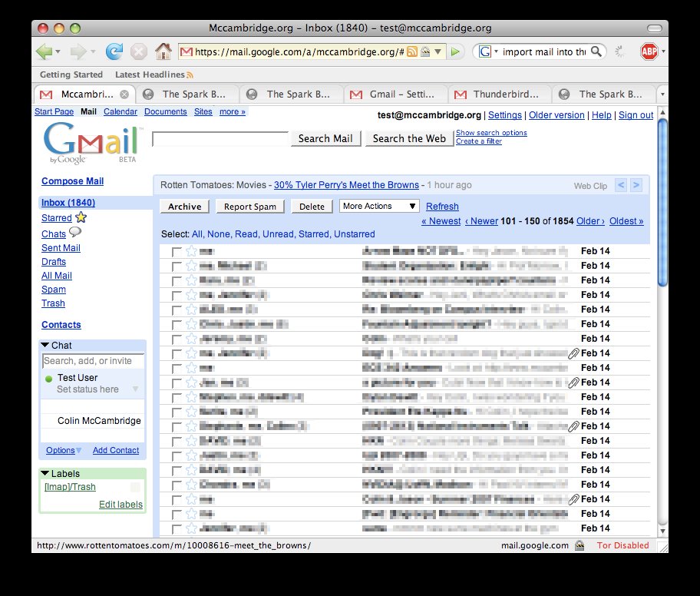Image resolution: width=700 pixels, height=596 pixels.
Task: Close the Mccambri... tab
Action: [124, 94]
